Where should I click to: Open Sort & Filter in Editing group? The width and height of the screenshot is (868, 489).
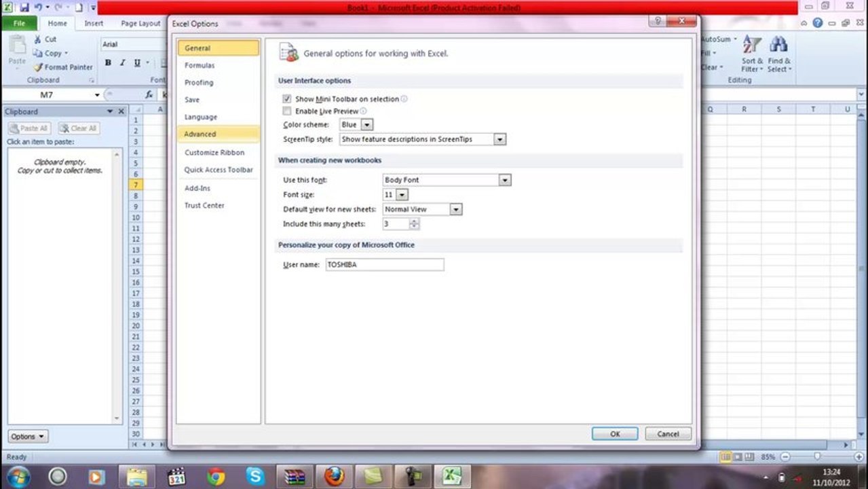pos(752,54)
